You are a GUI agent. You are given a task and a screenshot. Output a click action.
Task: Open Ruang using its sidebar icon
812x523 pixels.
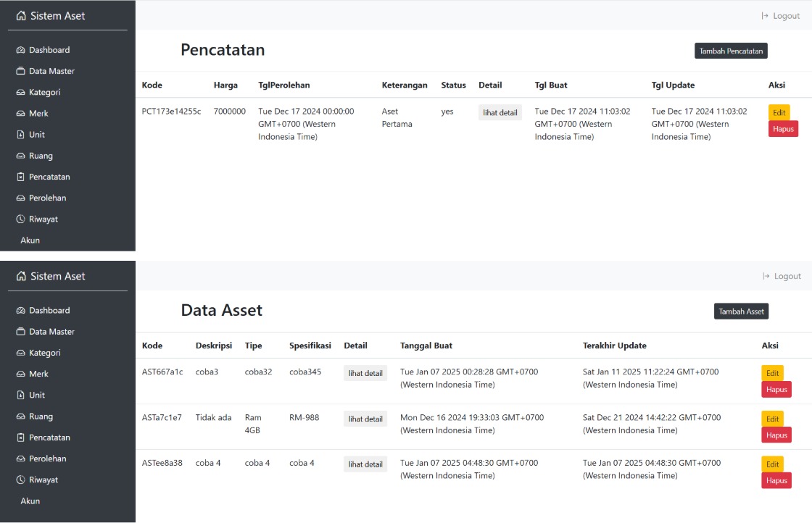pyautogui.click(x=22, y=155)
